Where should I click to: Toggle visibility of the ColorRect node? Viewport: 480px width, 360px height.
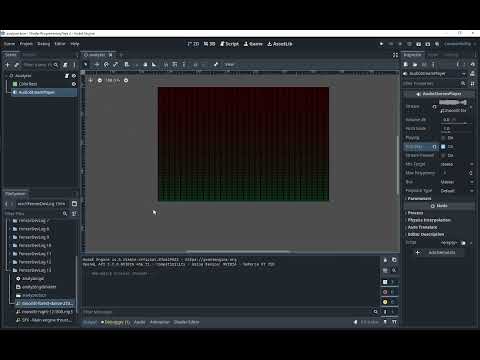pyautogui.click(x=74, y=84)
